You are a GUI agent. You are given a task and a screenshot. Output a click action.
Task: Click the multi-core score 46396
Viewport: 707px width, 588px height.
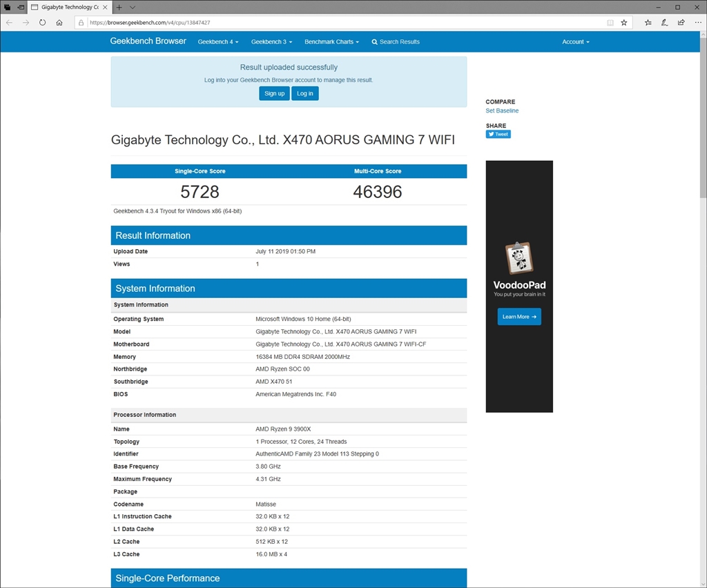point(378,192)
